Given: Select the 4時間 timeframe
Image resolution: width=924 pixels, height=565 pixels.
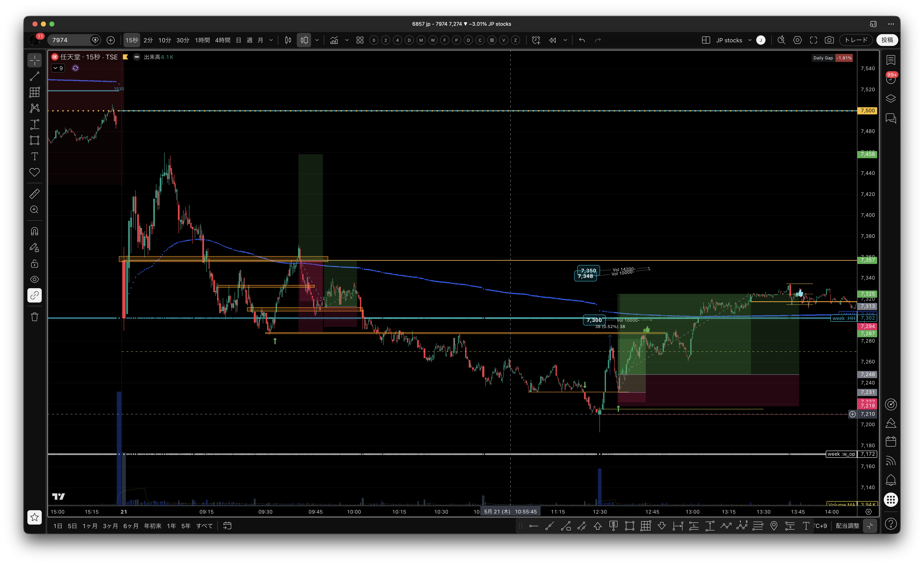Looking at the screenshot, I should [x=222, y=40].
